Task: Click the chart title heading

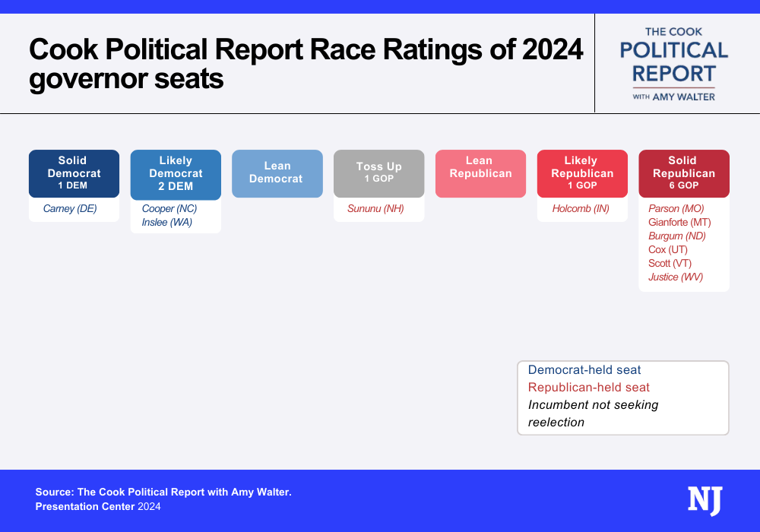Action: point(306,65)
